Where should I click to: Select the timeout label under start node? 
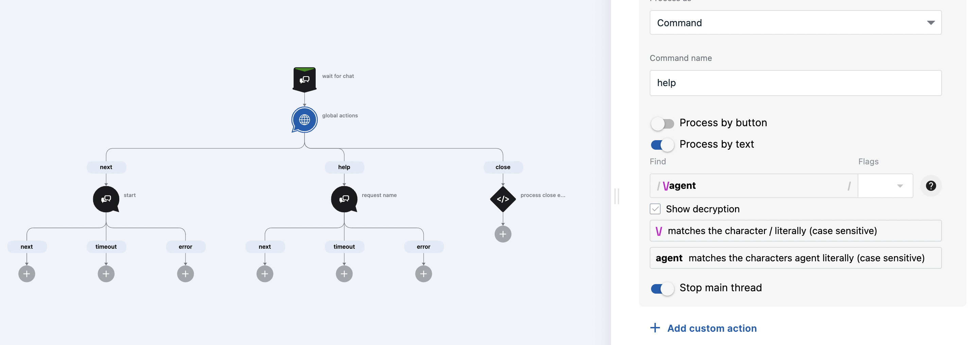(106, 247)
